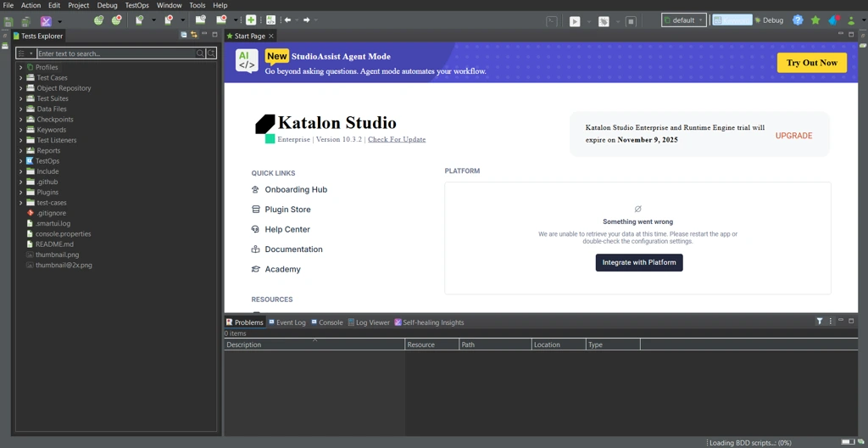Switch to the Log Viewer tab
This screenshot has height=448, width=868.
click(x=369, y=322)
